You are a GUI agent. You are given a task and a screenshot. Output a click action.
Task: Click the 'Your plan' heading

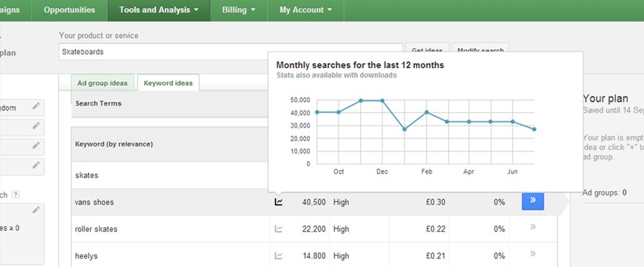click(x=605, y=98)
